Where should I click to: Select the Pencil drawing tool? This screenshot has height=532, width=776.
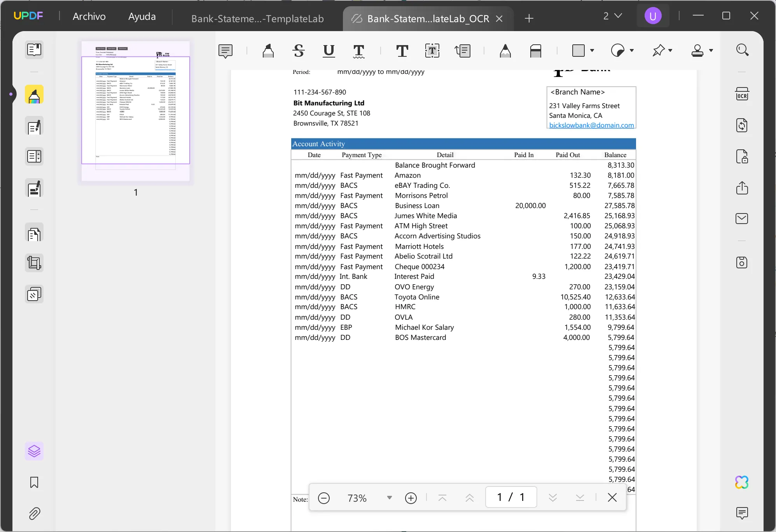click(x=505, y=51)
